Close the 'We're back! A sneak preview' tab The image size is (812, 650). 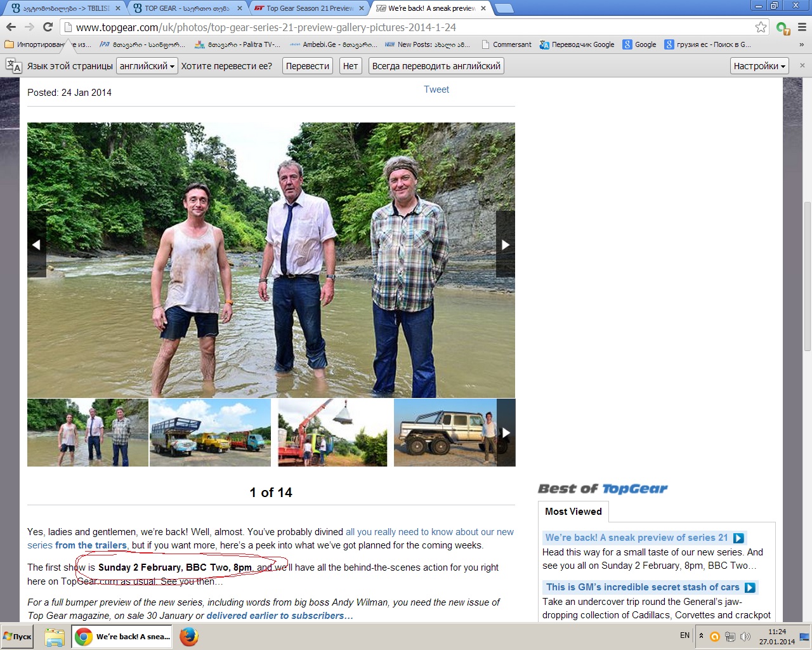pyautogui.click(x=483, y=8)
